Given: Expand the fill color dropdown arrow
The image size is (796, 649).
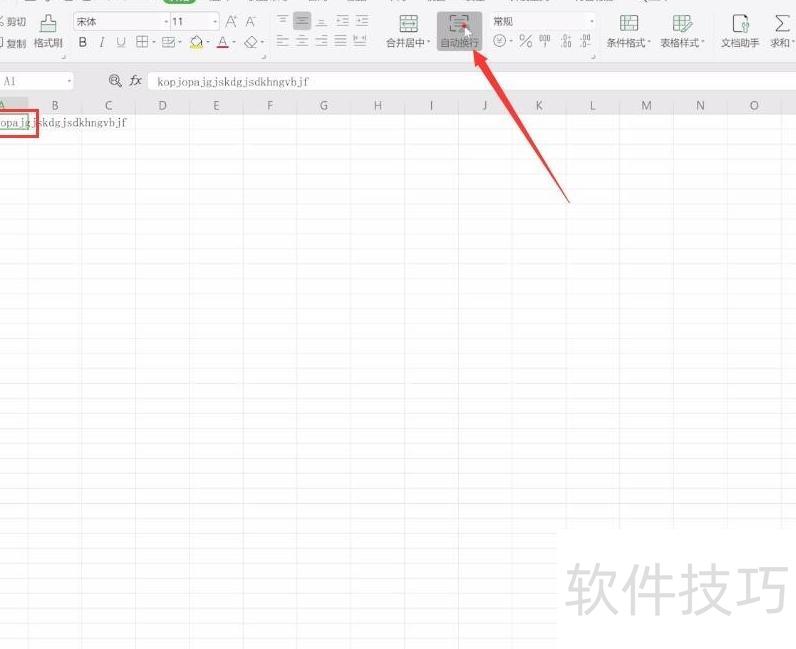Looking at the screenshot, I should [208, 43].
